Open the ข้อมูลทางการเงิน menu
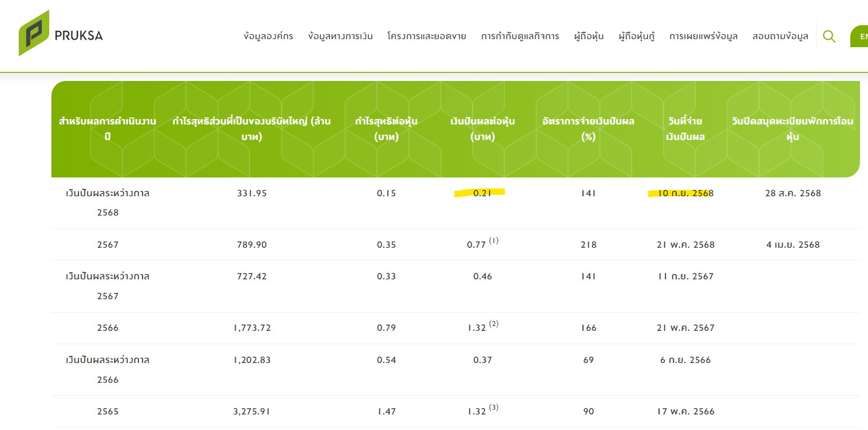This screenshot has height=430, width=868. (x=340, y=36)
